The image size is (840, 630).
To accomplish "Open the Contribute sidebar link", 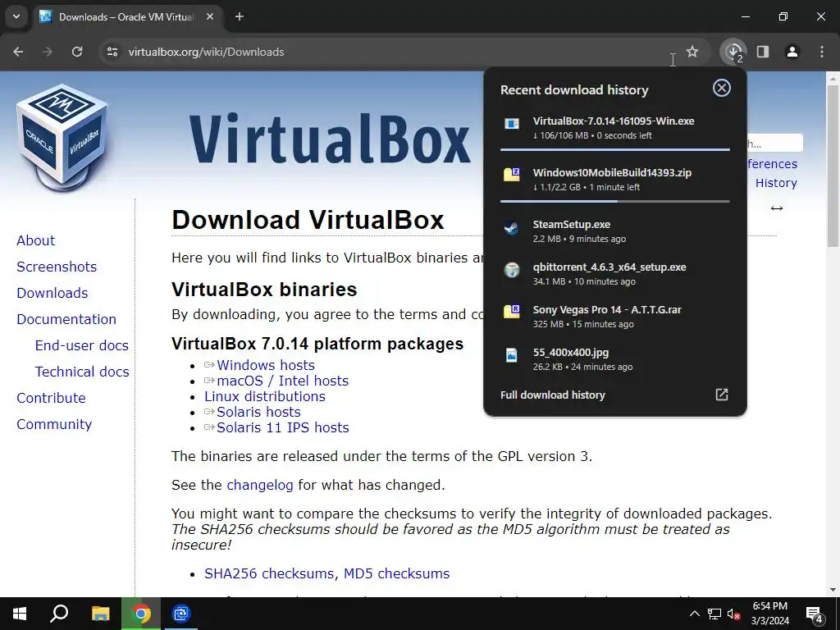I will click(52, 398).
